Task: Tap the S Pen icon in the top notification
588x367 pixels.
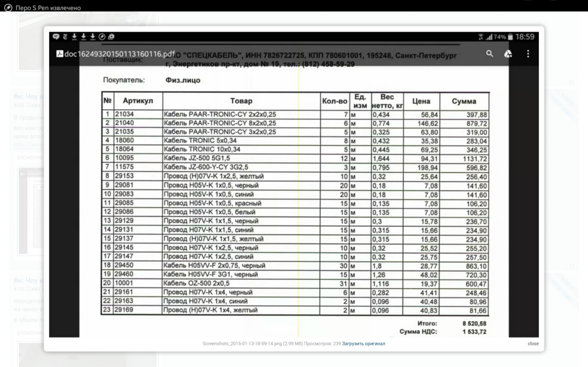Action: (8, 8)
